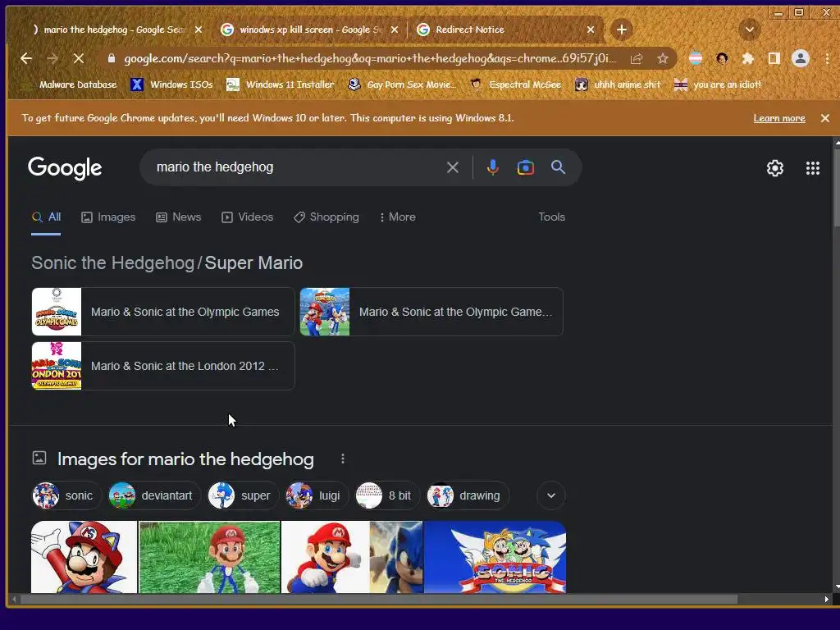Open the truncated Mario & Sonic Olympic Game… card
The width and height of the screenshot is (840, 630).
pos(431,312)
